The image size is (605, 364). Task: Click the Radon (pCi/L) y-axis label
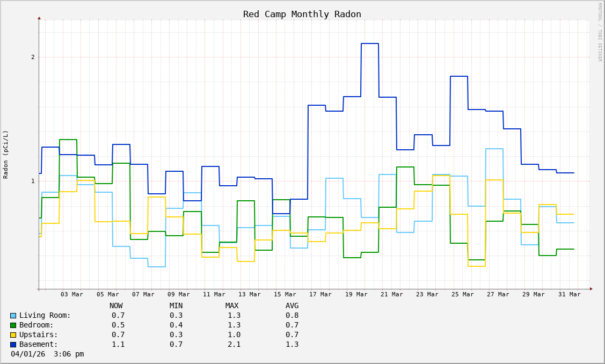click(x=6, y=155)
